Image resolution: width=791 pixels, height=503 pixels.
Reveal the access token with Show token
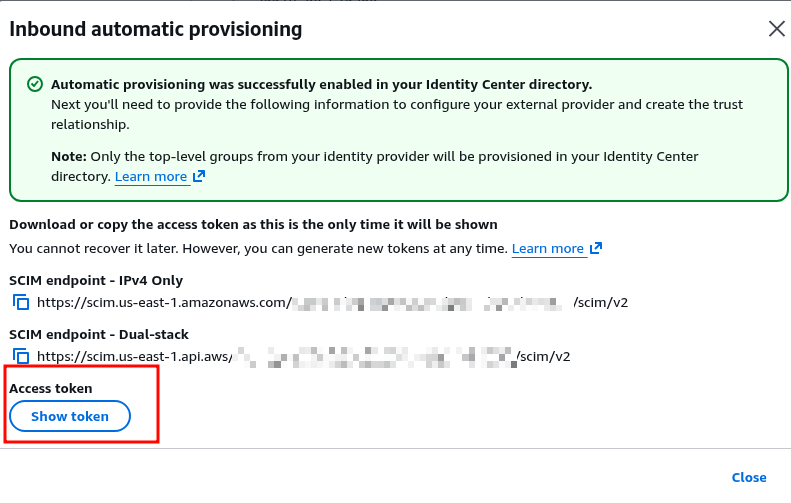tap(70, 416)
